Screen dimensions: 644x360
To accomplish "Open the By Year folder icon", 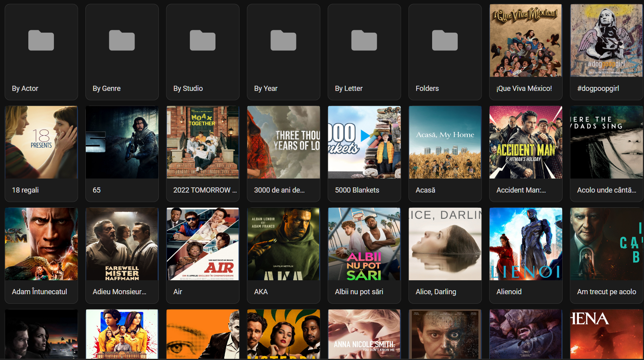I will 283,40.
